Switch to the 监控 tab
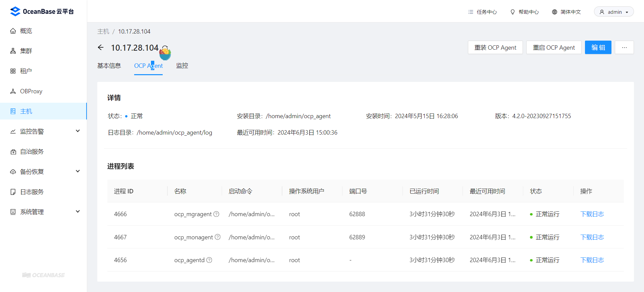The image size is (644, 292). 182,66
